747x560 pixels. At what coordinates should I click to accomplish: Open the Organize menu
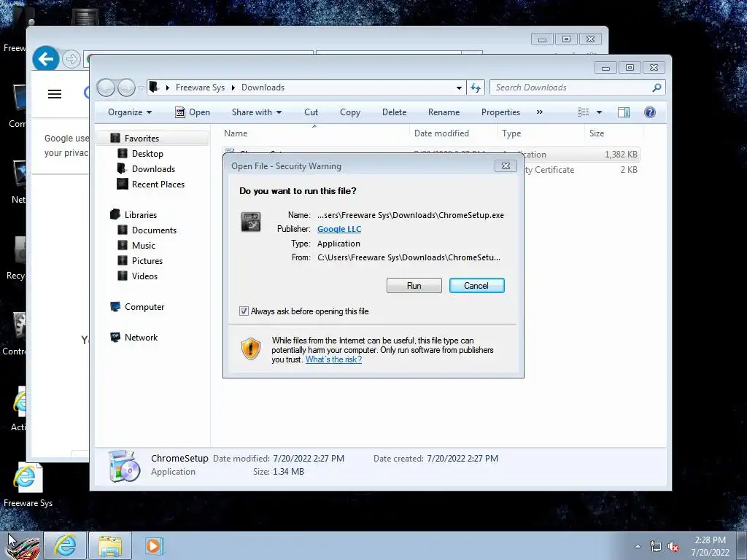pyautogui.click(x=130, y=112)
